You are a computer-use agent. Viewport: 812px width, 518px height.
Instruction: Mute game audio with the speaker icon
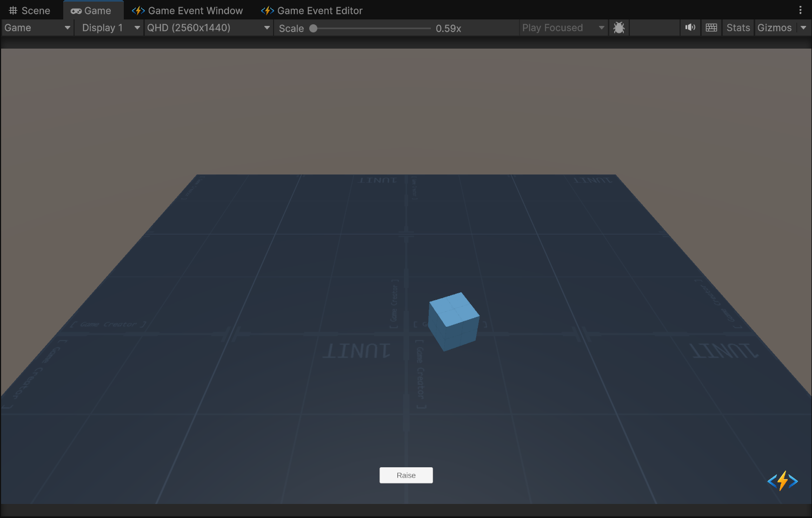pos(690,28)
